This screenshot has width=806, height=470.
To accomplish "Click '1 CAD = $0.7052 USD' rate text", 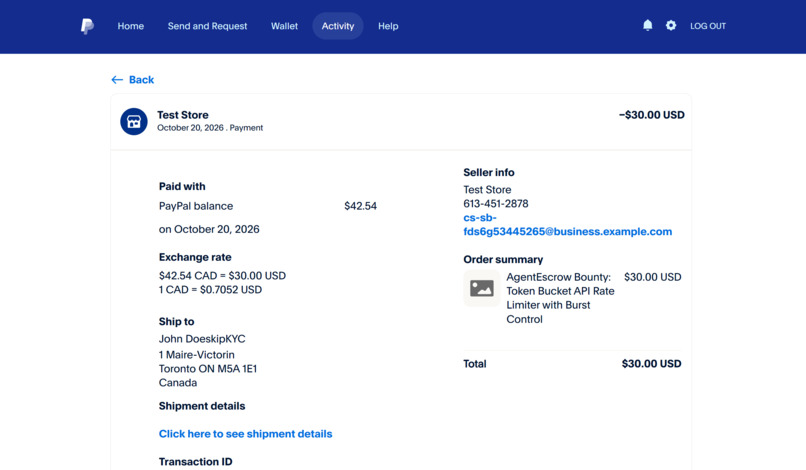I will (x=210, y=290).
